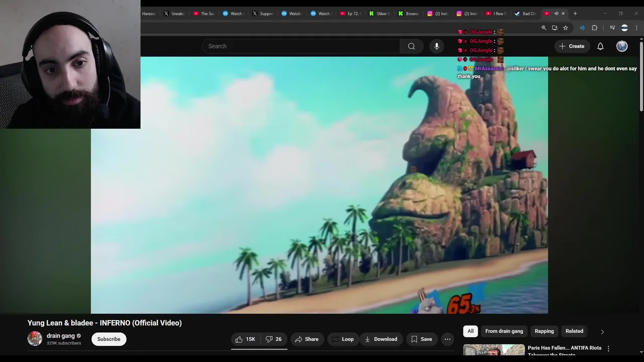Switch to the I flew 5 tab
Image resolution: width=644 pixels, height=362 pixels.
(x=496, y=14)
